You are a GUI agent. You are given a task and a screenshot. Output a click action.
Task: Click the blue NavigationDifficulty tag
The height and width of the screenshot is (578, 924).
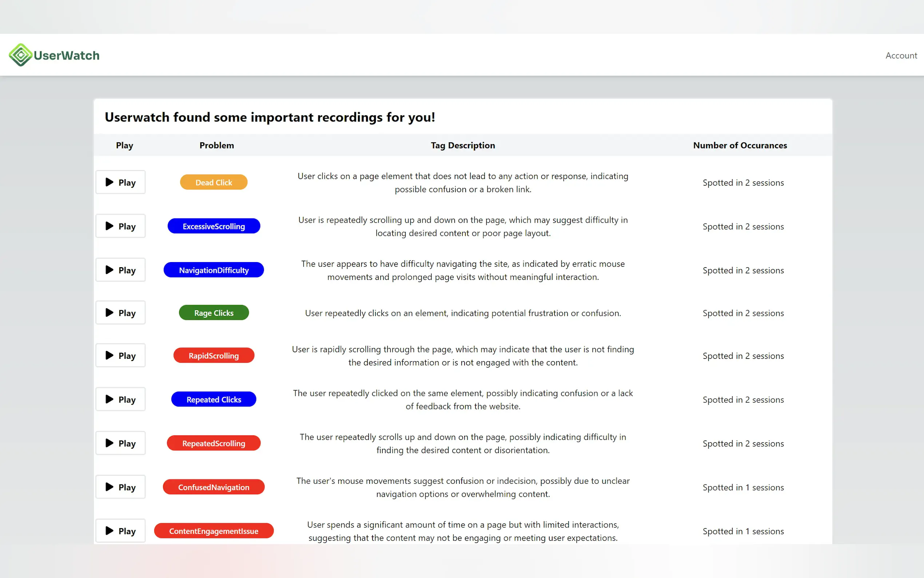[214, 270]
